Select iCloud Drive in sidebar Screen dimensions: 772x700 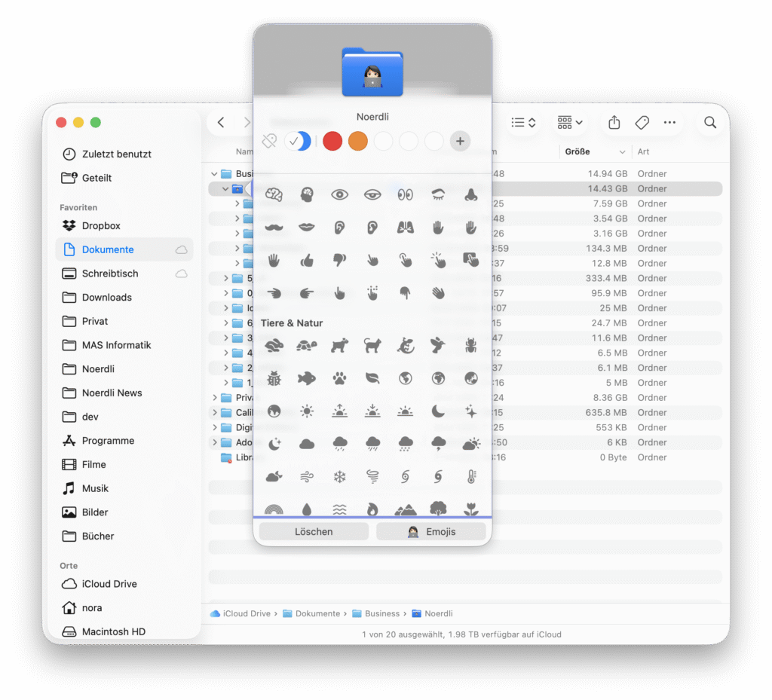click(109, 584)
